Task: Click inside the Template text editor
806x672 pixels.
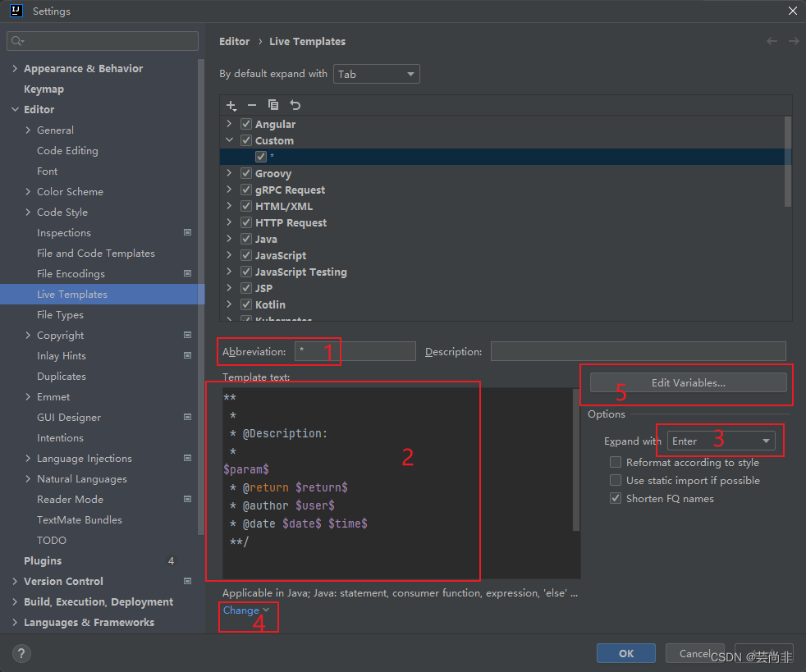Action: pos(401,483)
